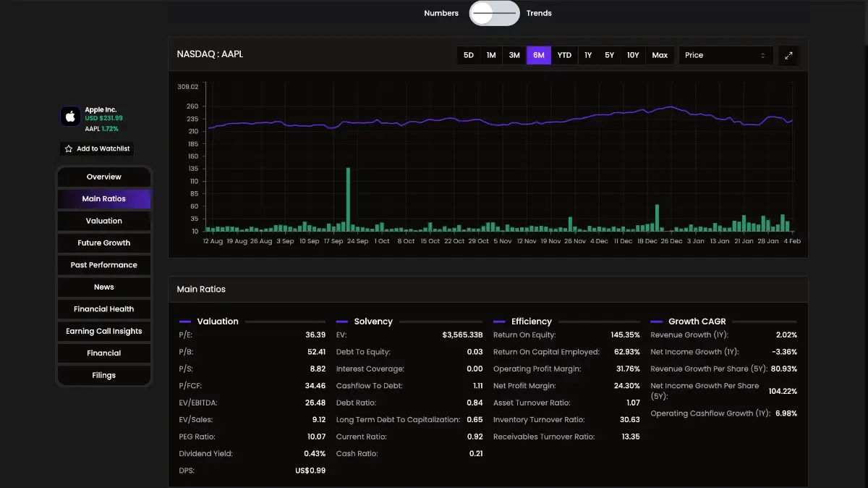This screenshot has width=868, height=488.
Task: Open the News section
Action: click(104, 287)
